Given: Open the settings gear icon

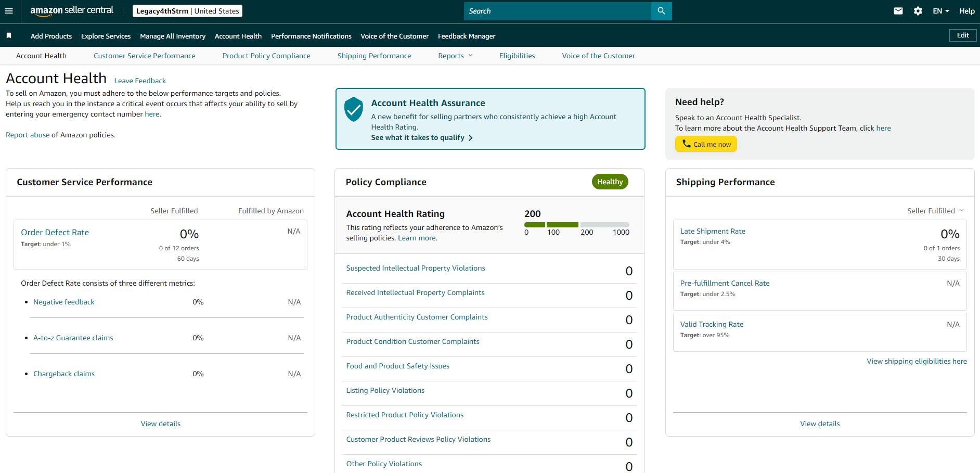Looking at the screenshot, I should 918,11.
